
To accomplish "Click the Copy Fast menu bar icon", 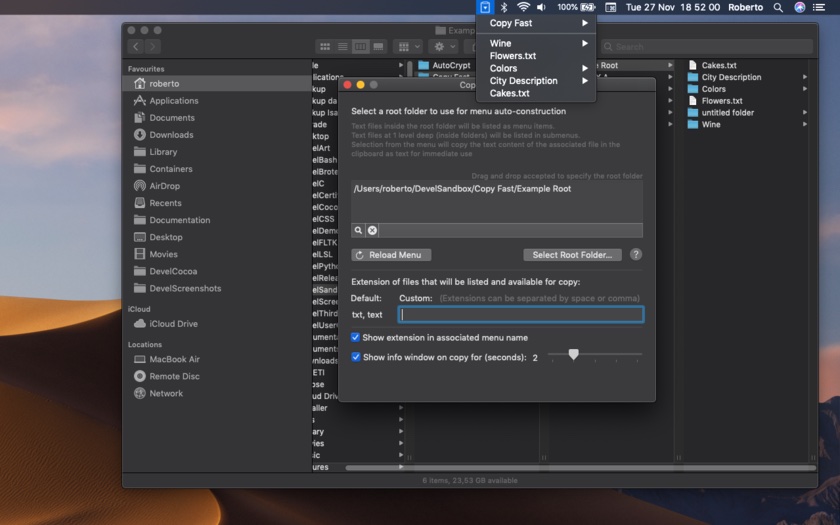I will pyautogui.click(x=485, y=7).
